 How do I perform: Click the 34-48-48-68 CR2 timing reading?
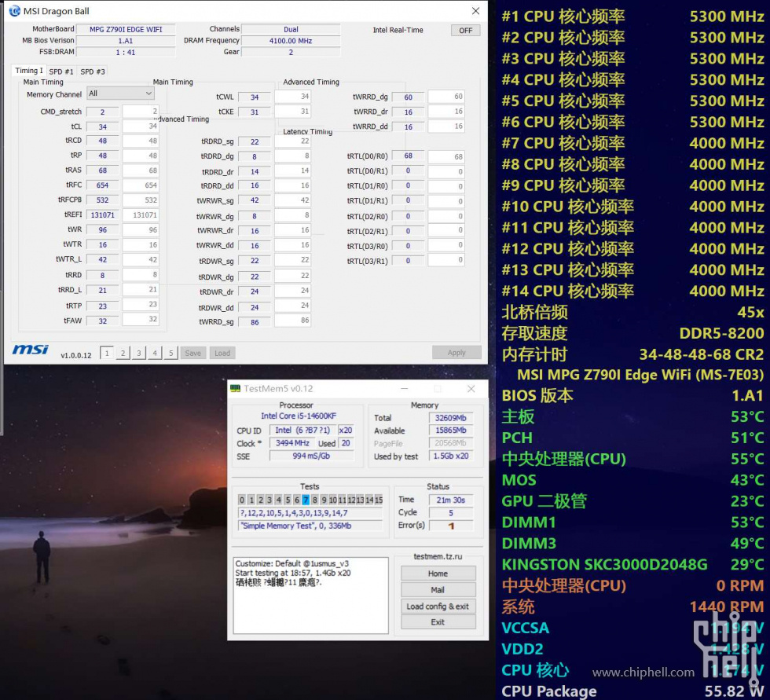[701, 354]
